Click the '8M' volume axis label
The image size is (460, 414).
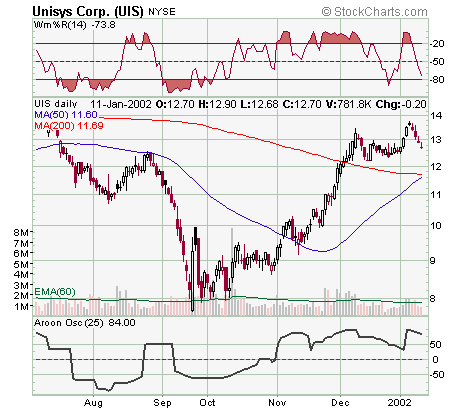[x=21, y=232]
